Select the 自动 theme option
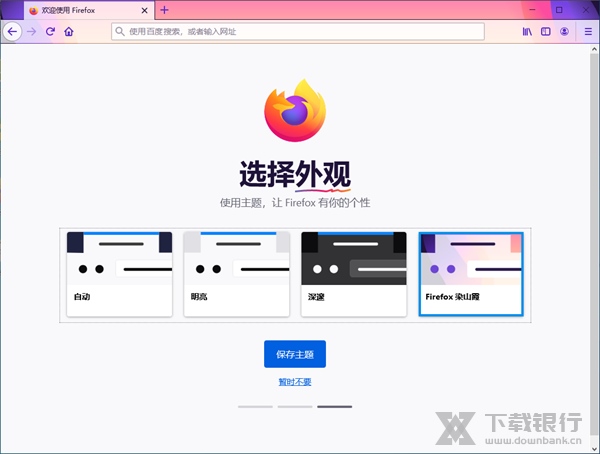This screenshot has height=454, width=600. coord(119,274)
